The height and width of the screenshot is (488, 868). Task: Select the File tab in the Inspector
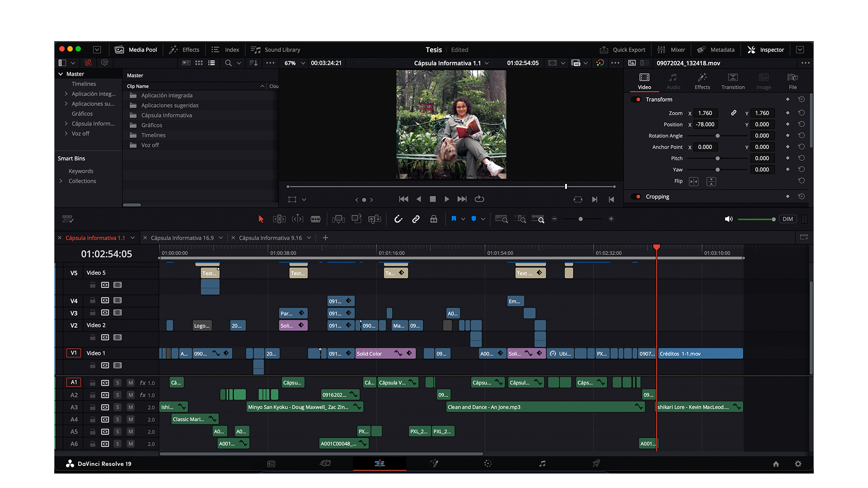(793, 81)
